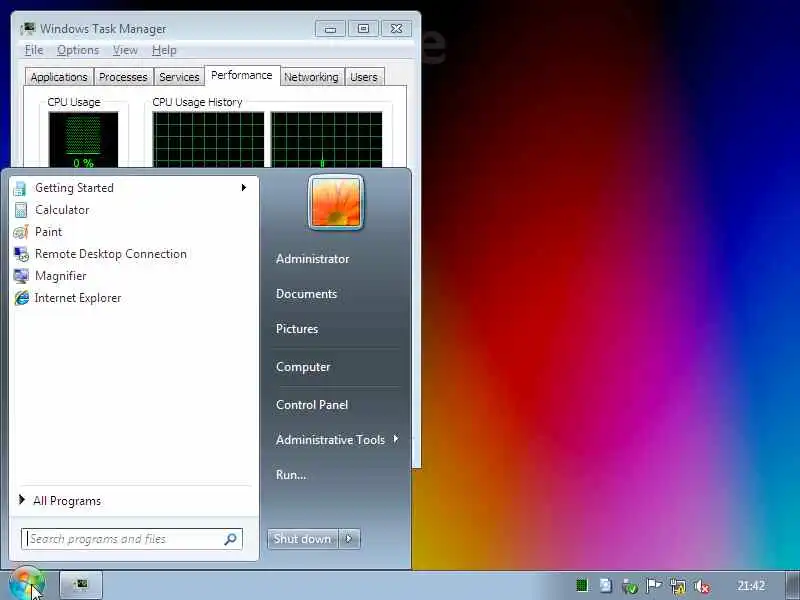Click the Start orb button

click(x=27, y=584)
